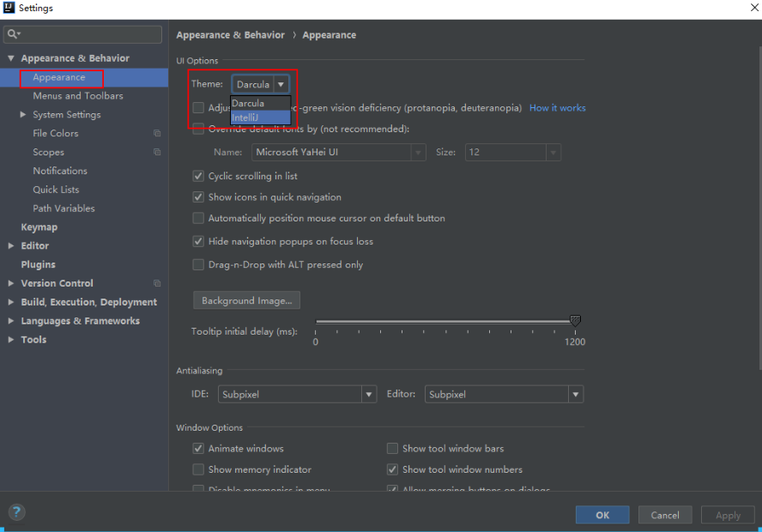
Task: Uncheck Cyclic scrolling in list
Action: pyautogui.click(x=198, y=176)
